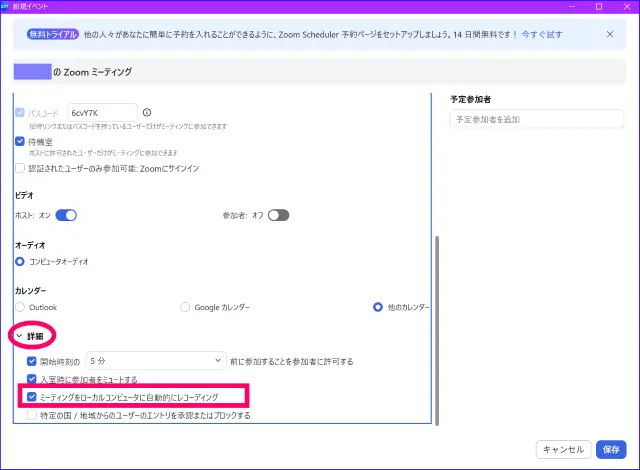Click the 予定参加者を追加 input field
The height and width of the screenshot is (470, 640).
pyautogui.click(x=537, y=120)
